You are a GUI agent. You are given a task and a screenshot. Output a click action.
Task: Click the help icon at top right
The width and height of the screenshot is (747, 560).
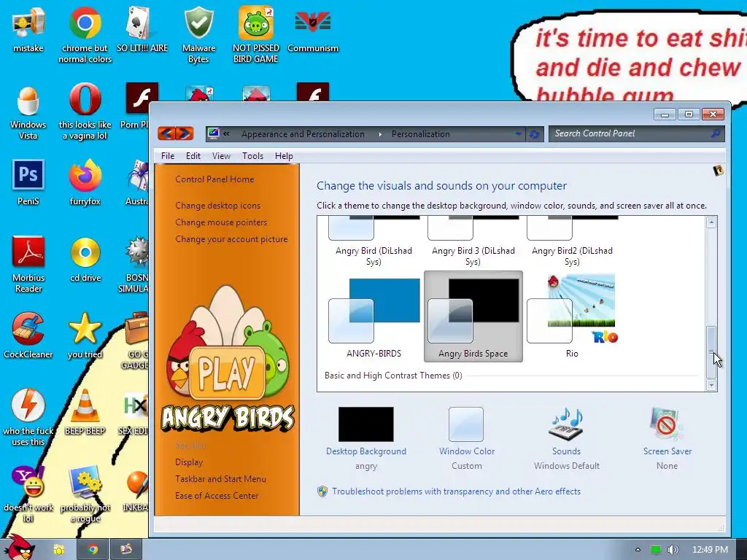click(719, 171)
